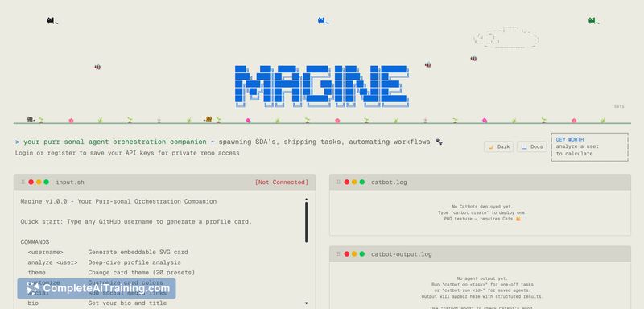Click the 'catbot do <task>' hint line
This screenshot has width=644, height=309.
[x=482, y=284]
